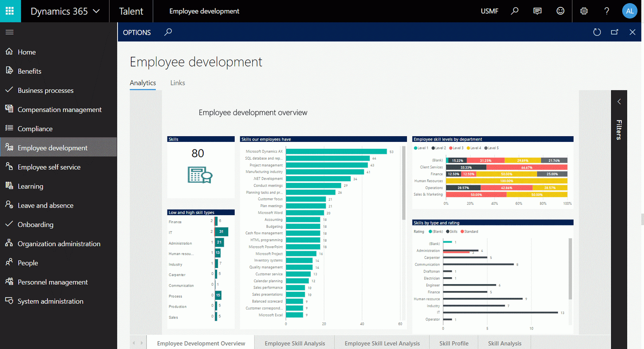Click the Skills our employees have scrollbar
The width and height of the screenshot is (644, 349).
(x=404, y=183)
